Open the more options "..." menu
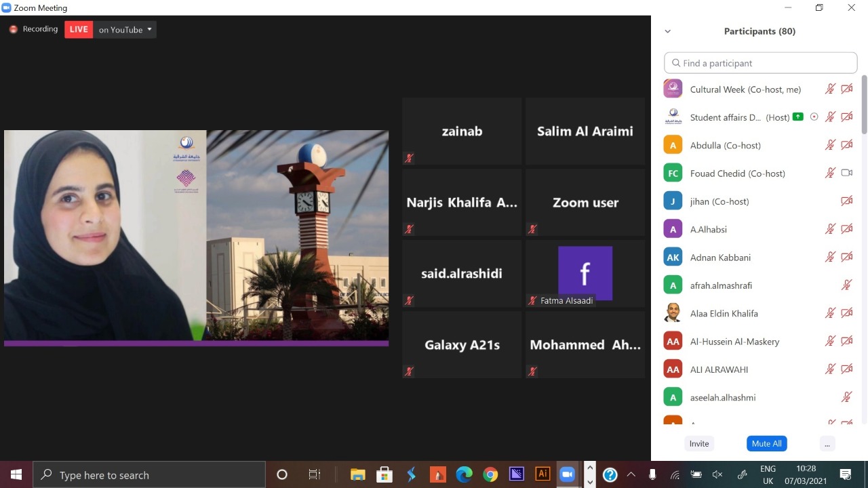868x488 pixels. point(826,443)
